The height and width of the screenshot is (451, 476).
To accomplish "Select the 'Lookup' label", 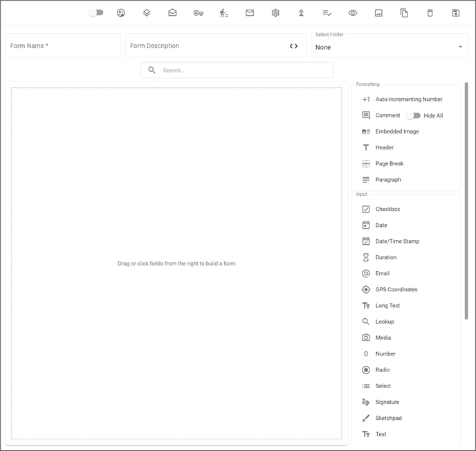I will click(385, 322).
